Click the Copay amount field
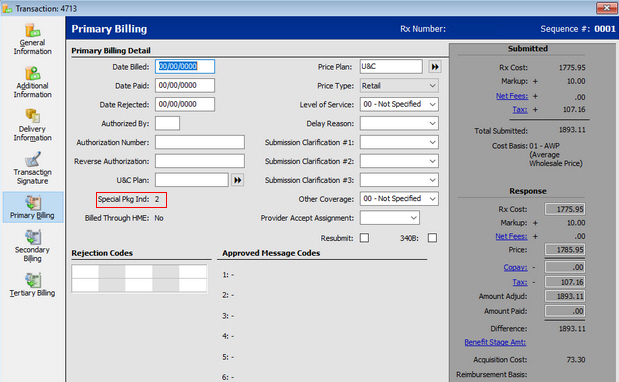The image size is (619, 382). pos(565,267)
